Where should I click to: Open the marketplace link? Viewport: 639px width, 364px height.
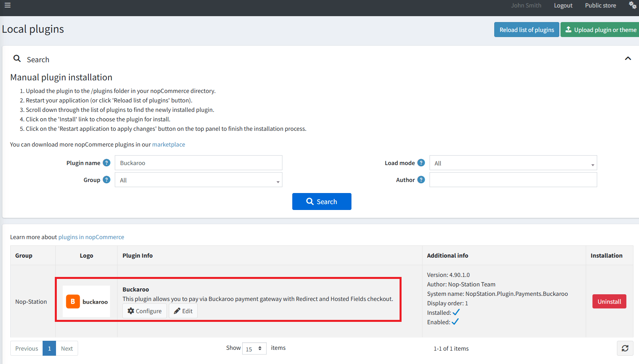tap(168, 145)
